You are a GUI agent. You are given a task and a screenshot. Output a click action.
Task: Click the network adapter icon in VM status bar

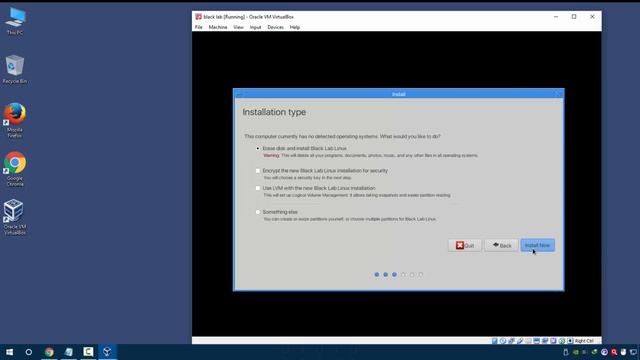point(511,341)
